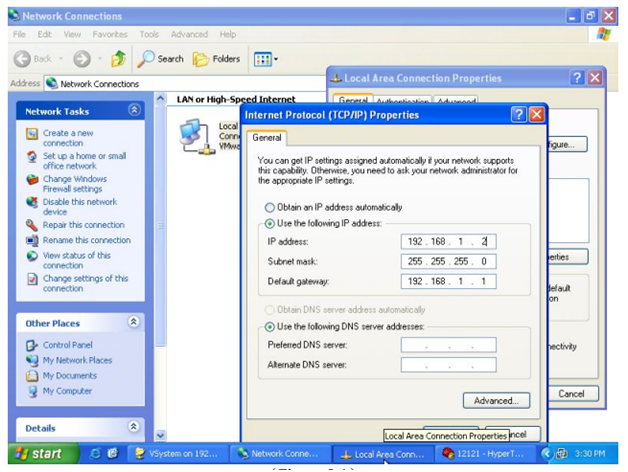628x472 pixels.
Task: Go up one folder level icon
Action: click(x=118, y=59)
